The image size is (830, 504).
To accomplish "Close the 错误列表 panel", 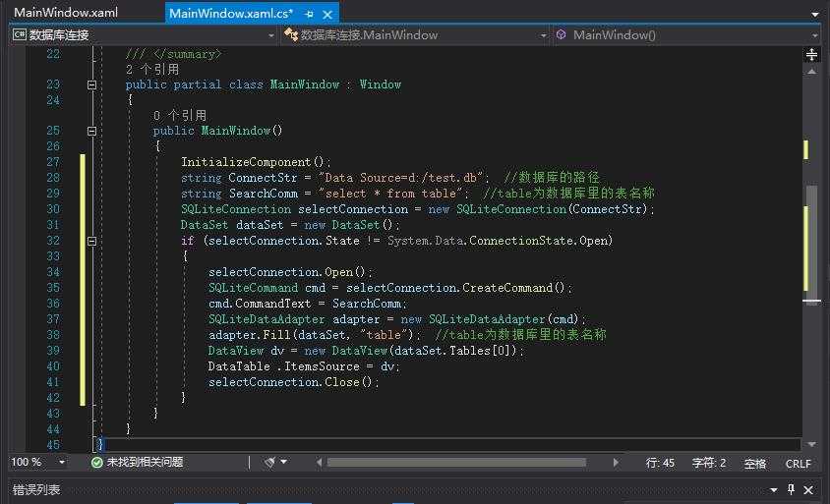I will pyautogui.click(x=808, y=490).
